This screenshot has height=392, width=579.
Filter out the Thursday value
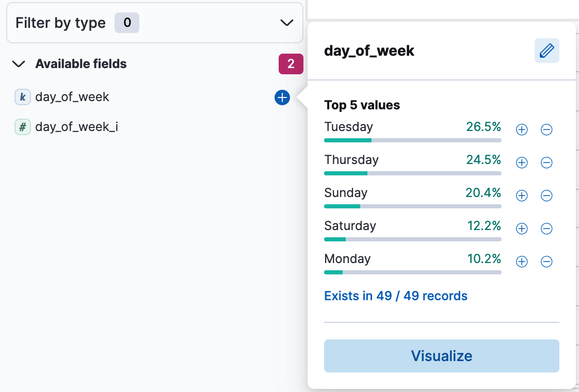tap(546, 162)
